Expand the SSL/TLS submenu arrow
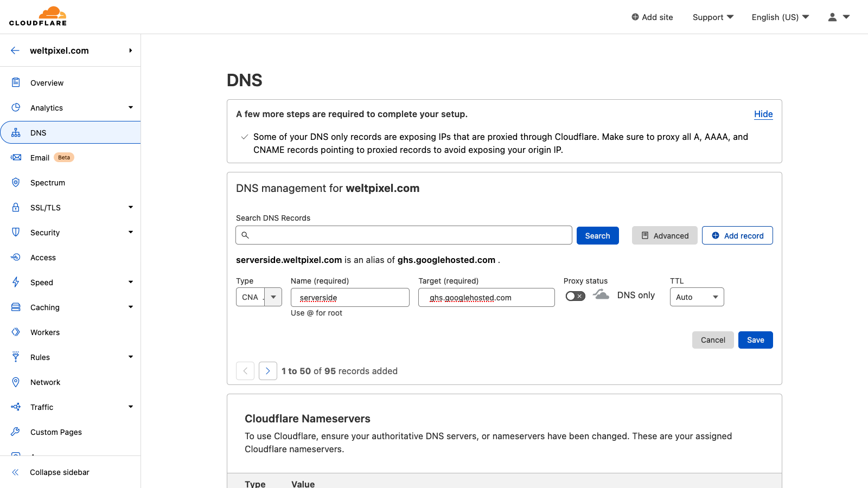 click(x=130, y=207)
